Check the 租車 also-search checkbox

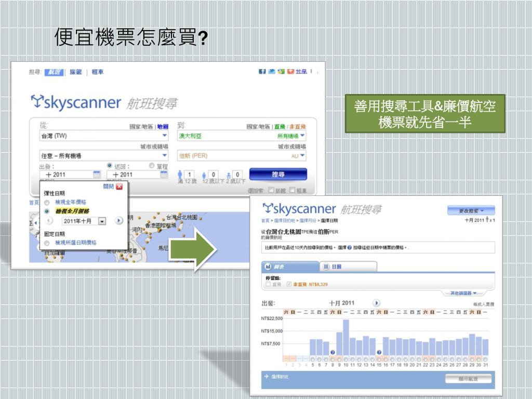(292, 190)
